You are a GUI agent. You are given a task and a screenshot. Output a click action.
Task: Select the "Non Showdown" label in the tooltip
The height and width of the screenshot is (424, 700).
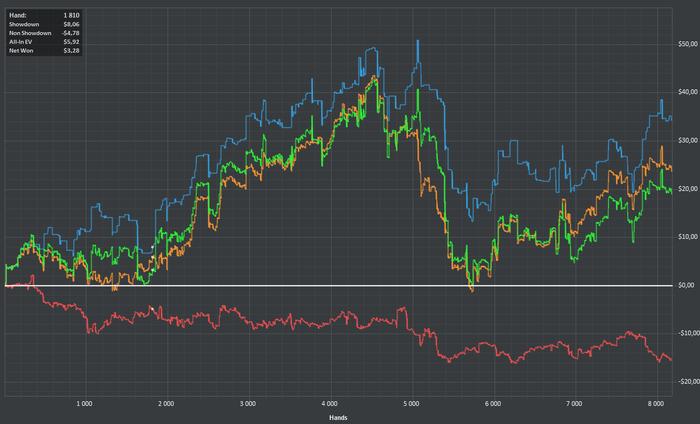click(x=30, y=33)
